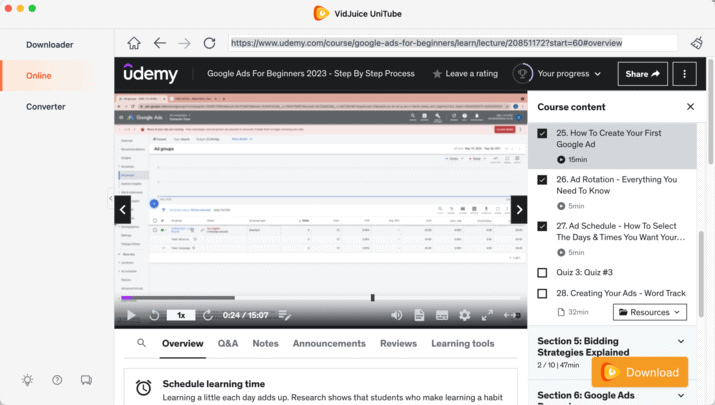Click the star icon beside Leave a rating
The height and width of the screenshot is (405, 715).
(437, 74)
